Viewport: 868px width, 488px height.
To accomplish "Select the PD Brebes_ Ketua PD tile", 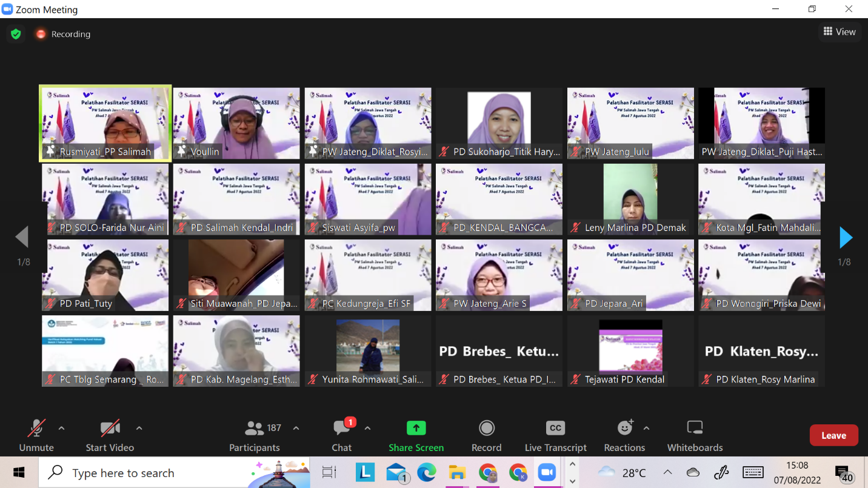I will (x=499, y=351).
